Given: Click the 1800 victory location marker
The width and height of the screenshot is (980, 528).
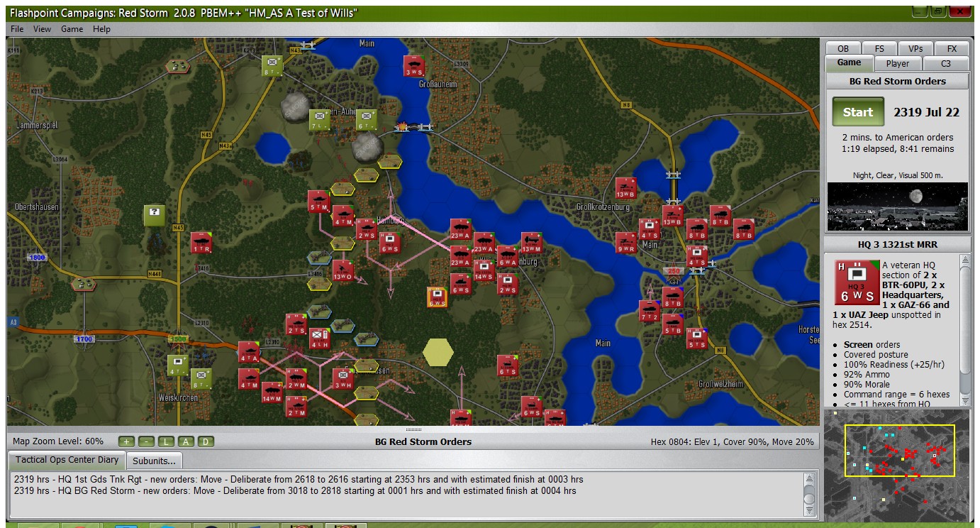Looking at the screenshot, I should [37, 258].
